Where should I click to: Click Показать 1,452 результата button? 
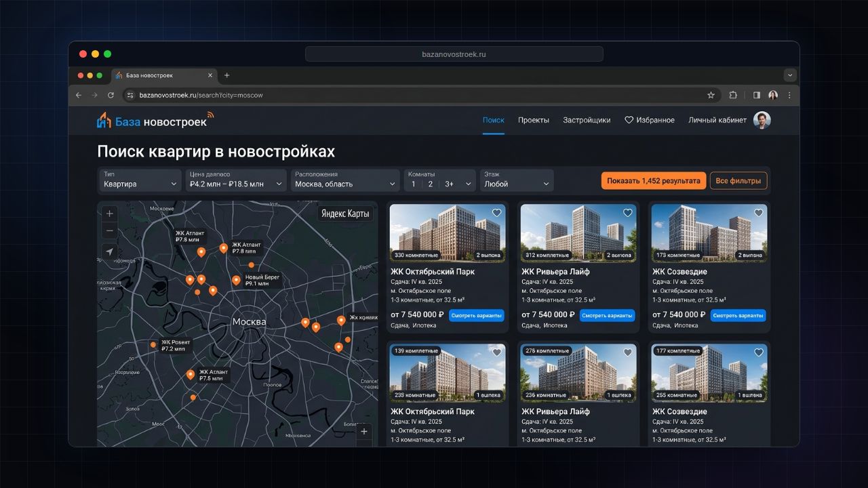(x=654, y=181)
